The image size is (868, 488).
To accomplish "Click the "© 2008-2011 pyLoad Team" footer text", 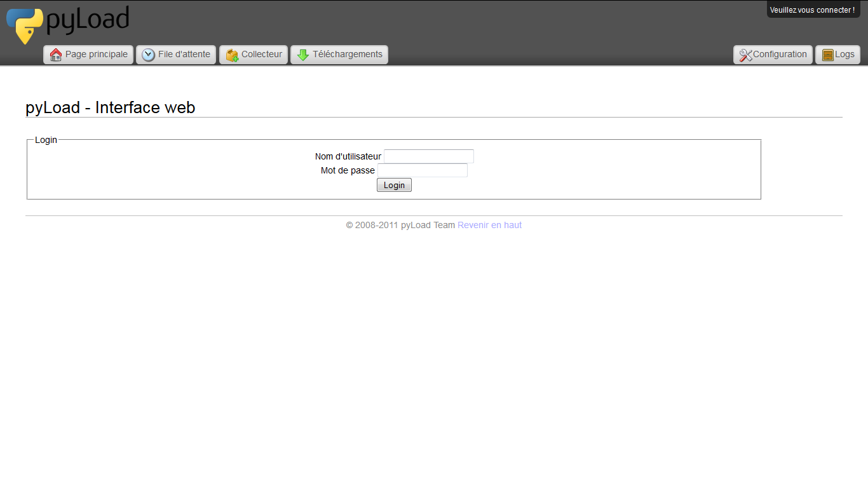I will tap(400, 225).
